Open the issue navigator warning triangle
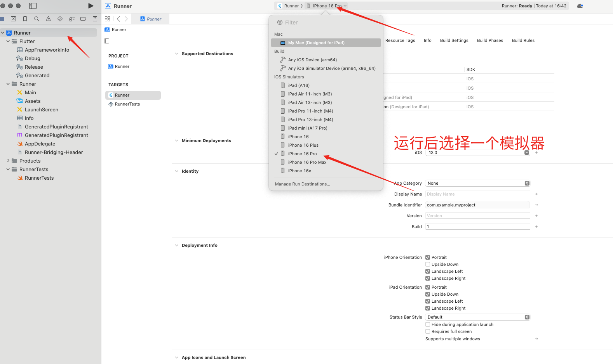 [48, 19]
